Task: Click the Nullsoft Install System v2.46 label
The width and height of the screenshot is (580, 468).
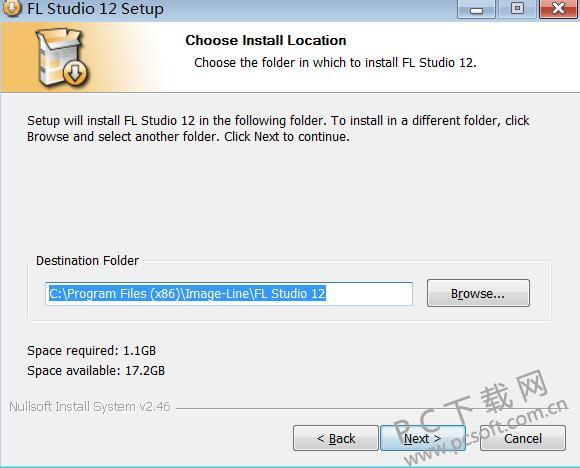Action: [x=90, y=407]
